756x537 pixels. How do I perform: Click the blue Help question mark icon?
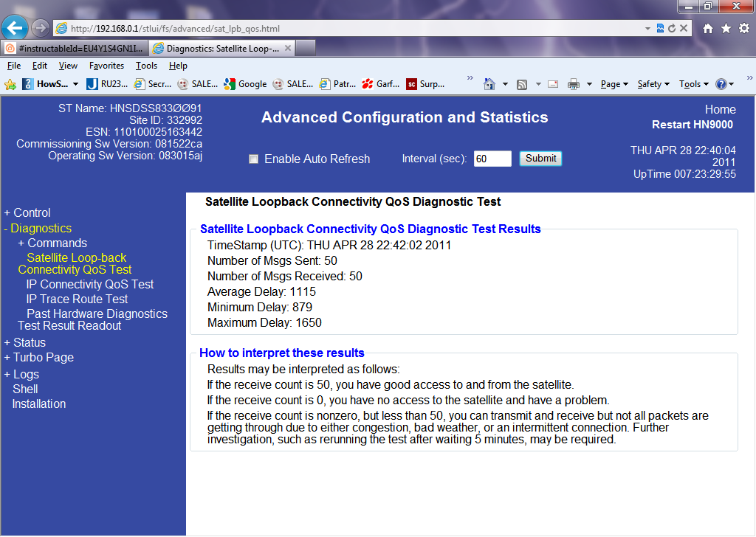click(x=721, y=84)
